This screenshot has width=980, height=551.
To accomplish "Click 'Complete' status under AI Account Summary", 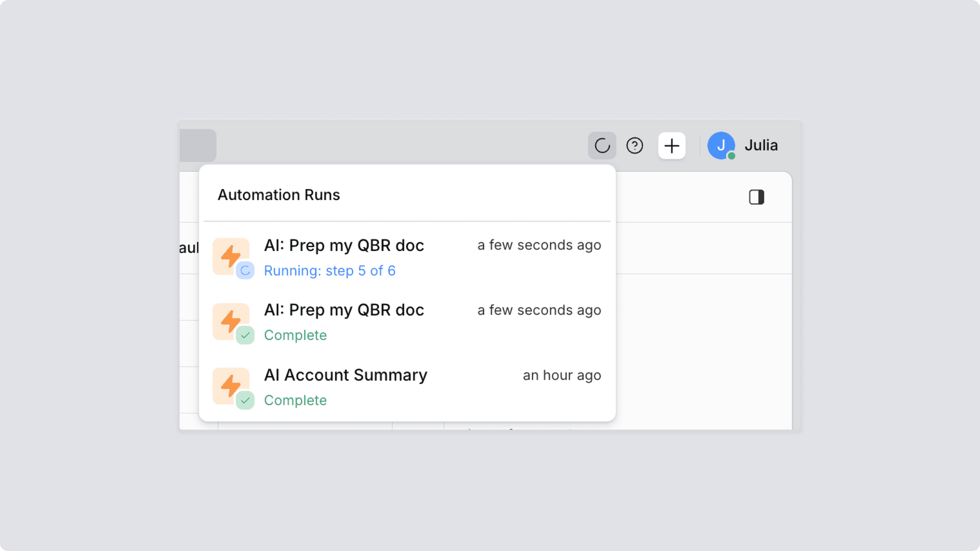I will pyautogui.click(x=295, y=400).
